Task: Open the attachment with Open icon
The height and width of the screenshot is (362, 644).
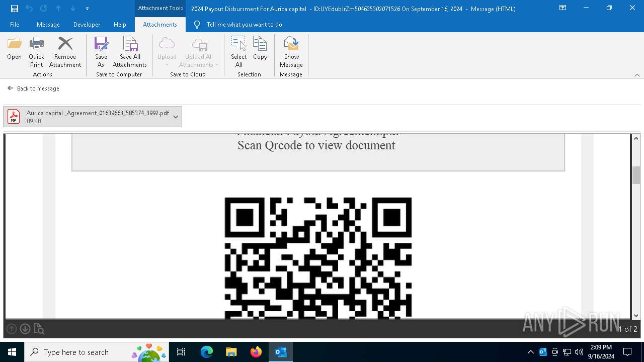Action: click(x=14, y=49)
